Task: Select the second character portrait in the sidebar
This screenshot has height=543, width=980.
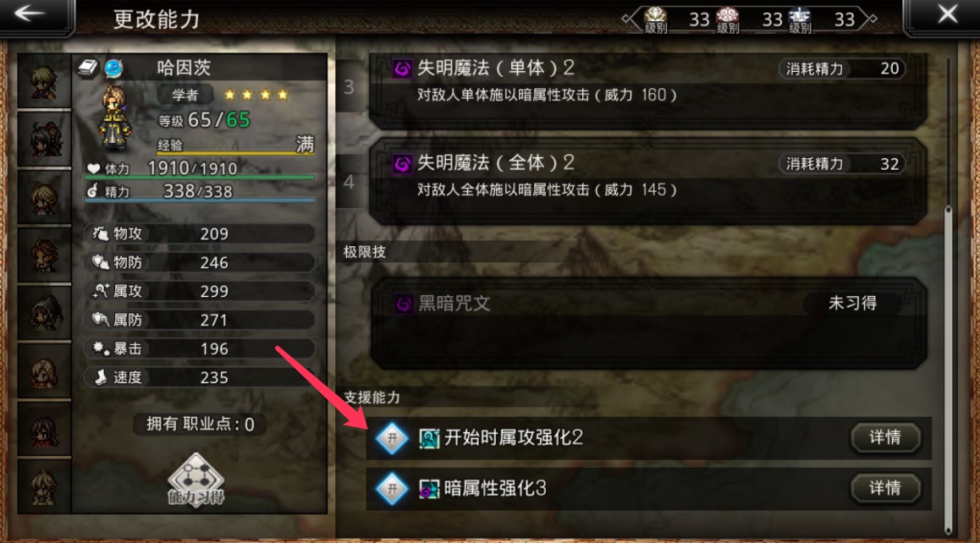Action: click(44, 139)
